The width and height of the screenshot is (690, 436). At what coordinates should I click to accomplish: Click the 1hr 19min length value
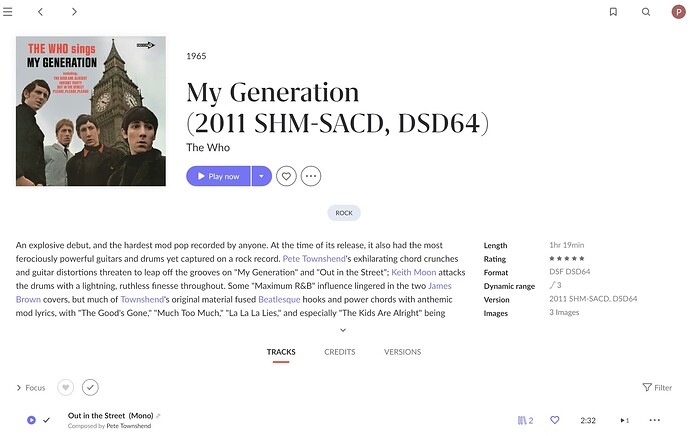coord(566,245)
